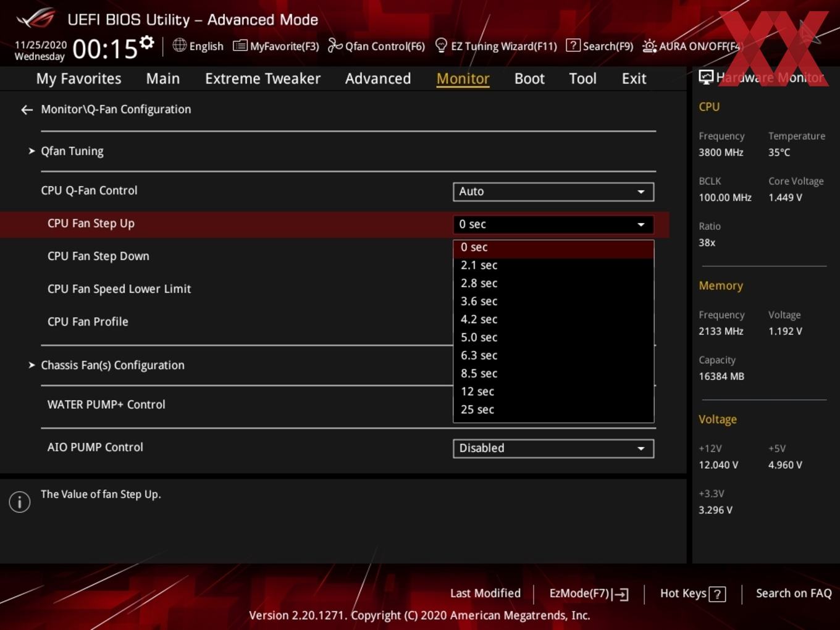The height and width of the screenshot is (630, 840).
Task: Open MyFavorite(F3) list icon
Action: pyautogui.click(x=240, y=46)
